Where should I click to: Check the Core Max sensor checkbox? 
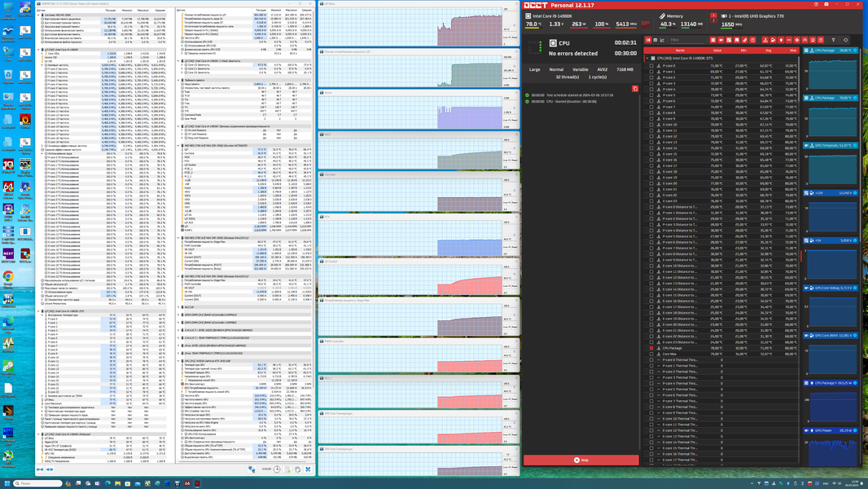tap(651, 354)
